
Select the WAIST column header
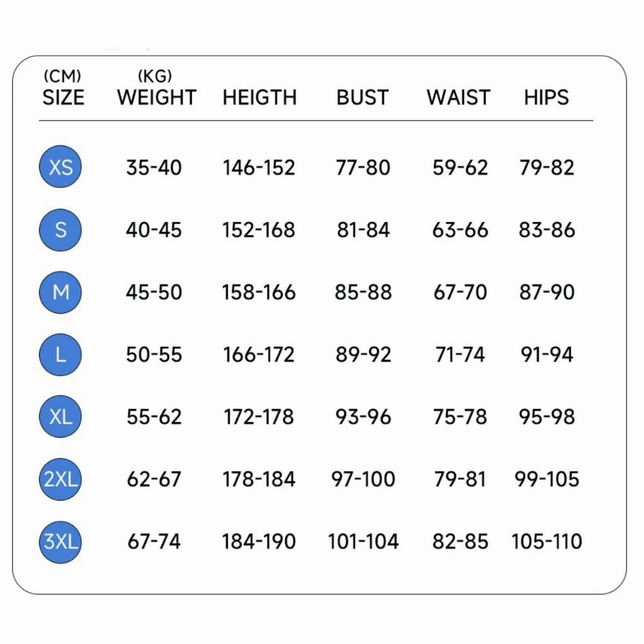458,97
